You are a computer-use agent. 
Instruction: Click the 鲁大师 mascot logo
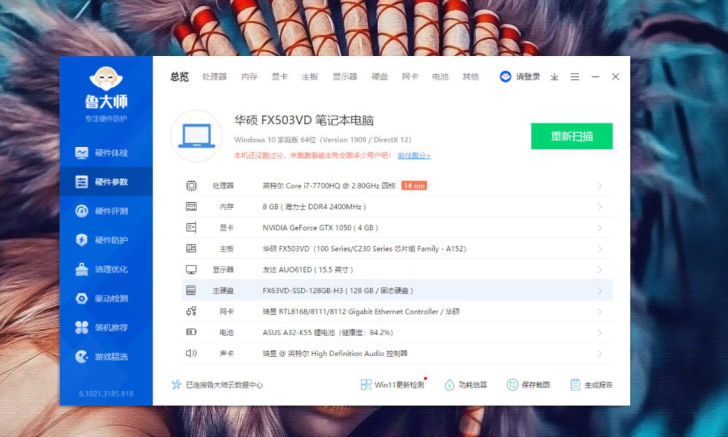click(x=106, y=78)
